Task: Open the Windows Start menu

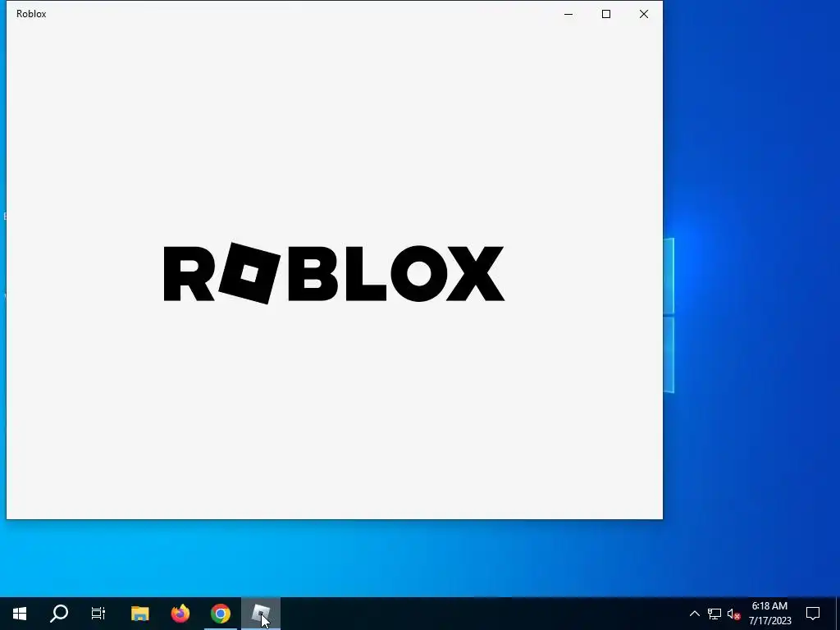Action: 20,614
